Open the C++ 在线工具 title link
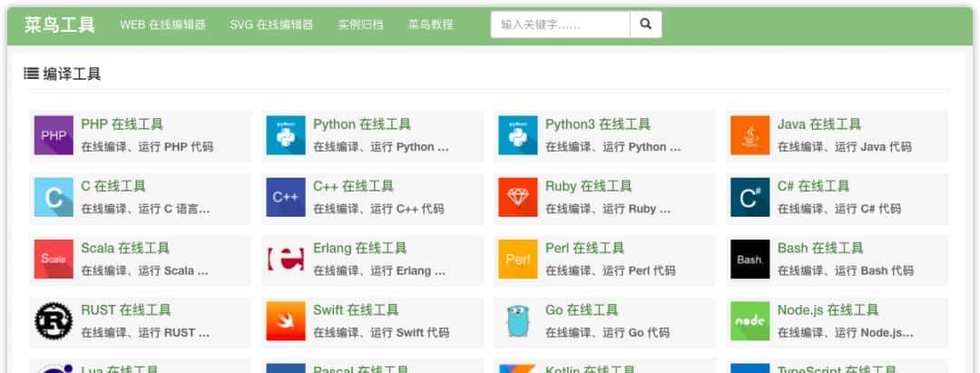The height and width of the screenshot is (373, 980). tap(353, 186)
